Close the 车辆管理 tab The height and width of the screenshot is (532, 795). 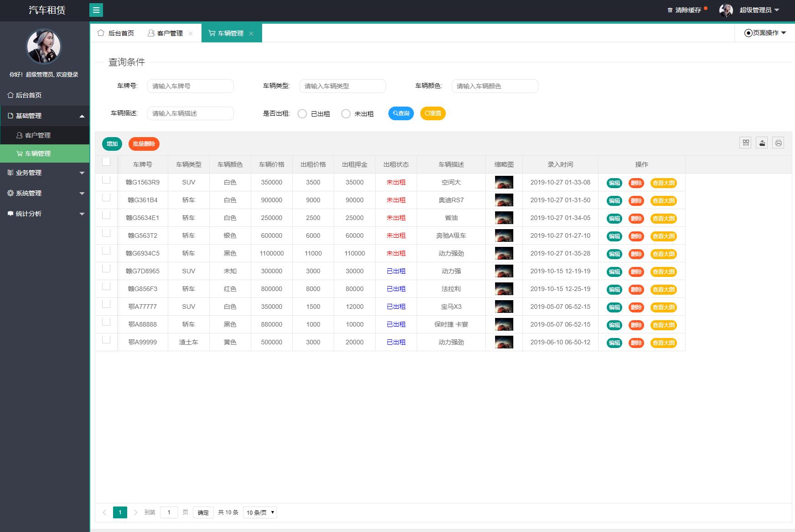coord(251,34)
